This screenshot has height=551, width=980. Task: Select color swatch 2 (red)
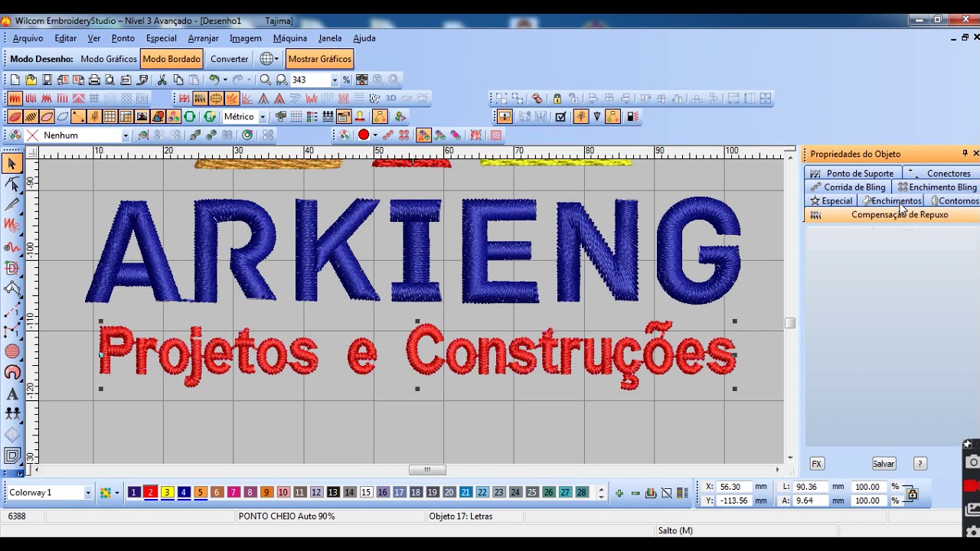point(151,493)
